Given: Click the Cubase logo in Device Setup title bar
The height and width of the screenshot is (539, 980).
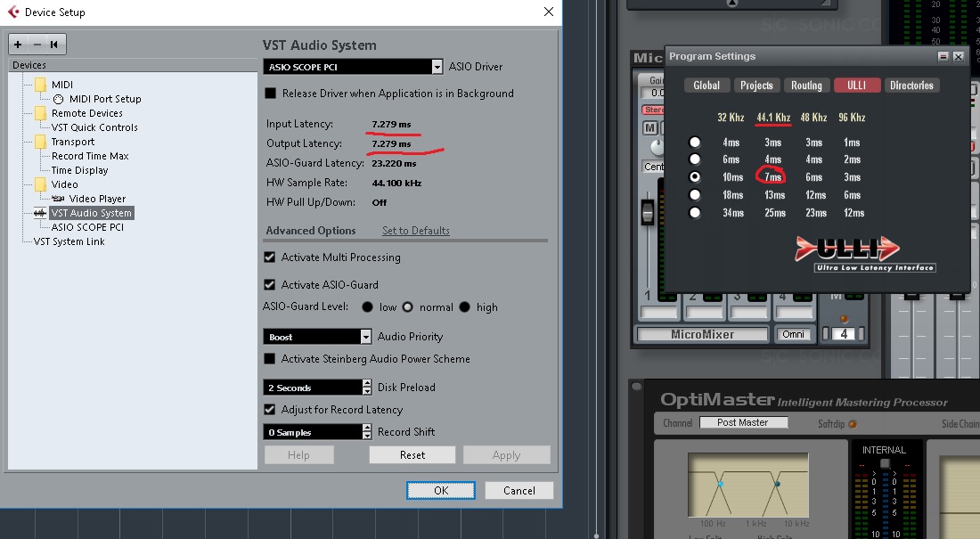Looking at the screenshot, I should tap(13, 12).
